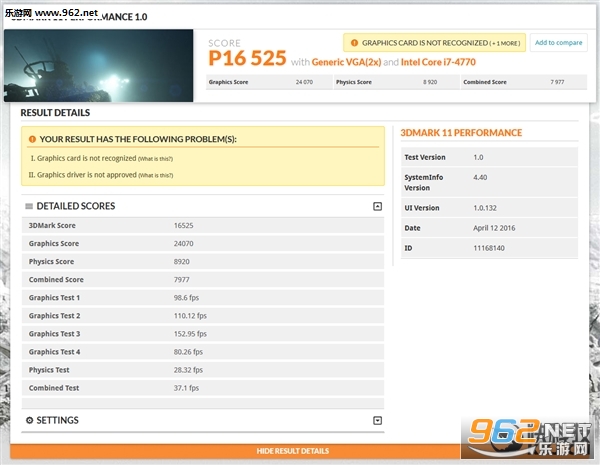Click the Add to compare button
600x465 pixels.
click(x=559, y=42)
